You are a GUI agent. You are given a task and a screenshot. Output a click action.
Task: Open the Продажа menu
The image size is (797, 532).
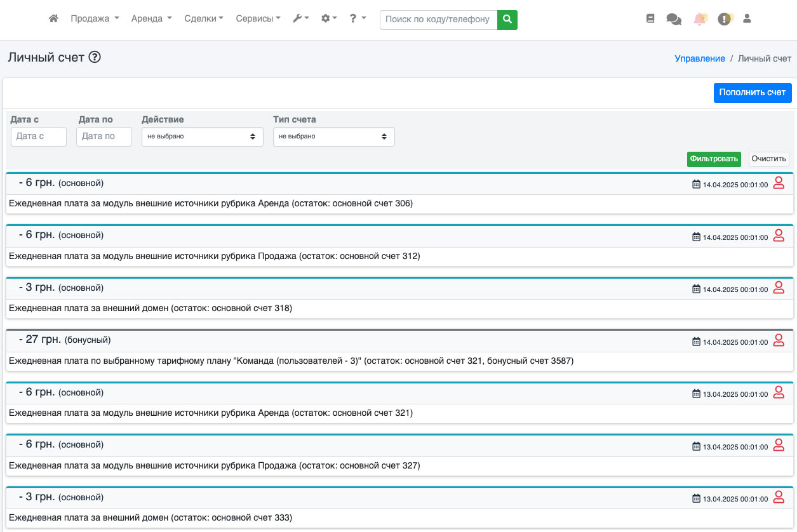[95, 19]
